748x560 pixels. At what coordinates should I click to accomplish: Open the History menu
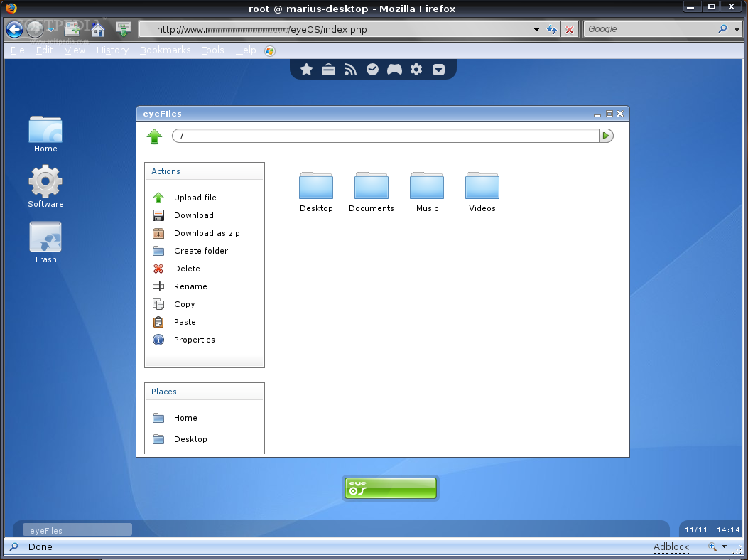click(112, 50)
